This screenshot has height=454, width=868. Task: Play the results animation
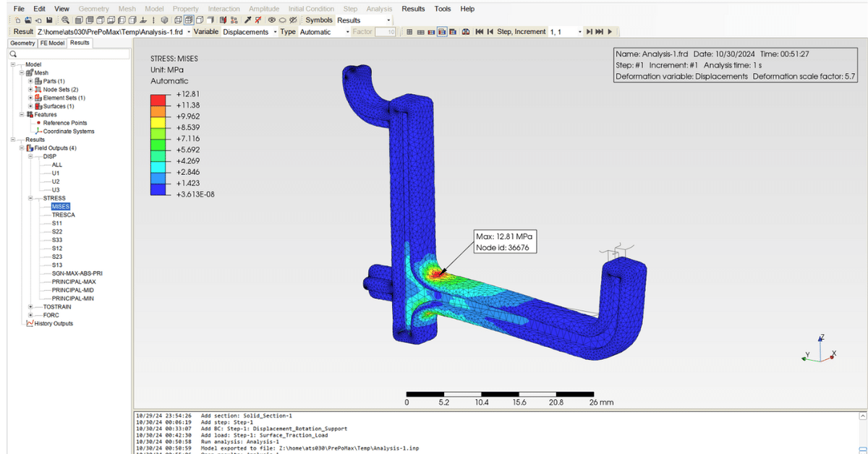tap(610, 32)
